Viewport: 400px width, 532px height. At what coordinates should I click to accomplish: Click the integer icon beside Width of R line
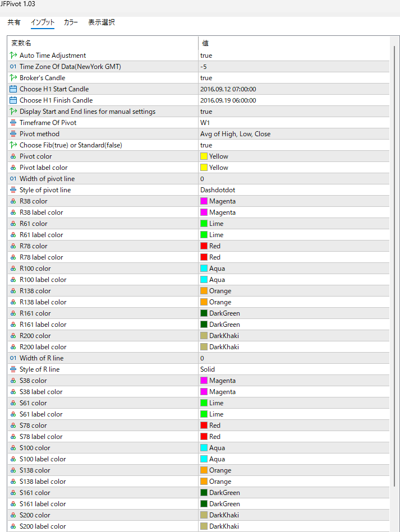click(x=13, y=358)
